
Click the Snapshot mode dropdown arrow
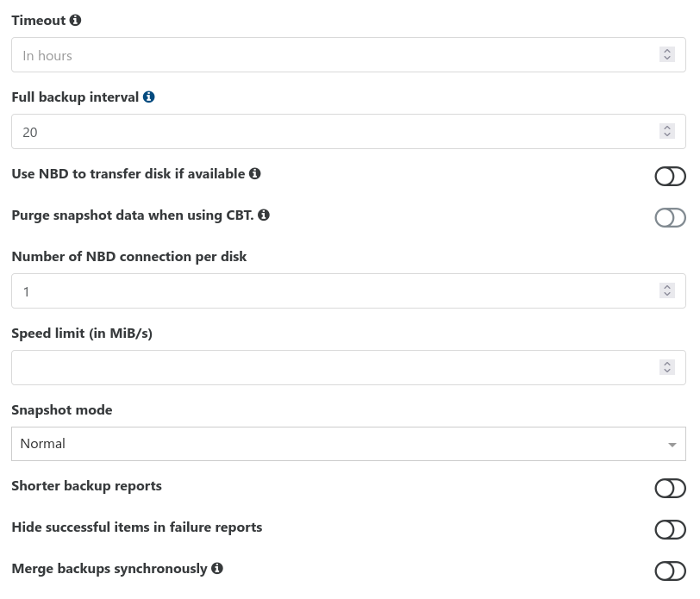(672, 445)
